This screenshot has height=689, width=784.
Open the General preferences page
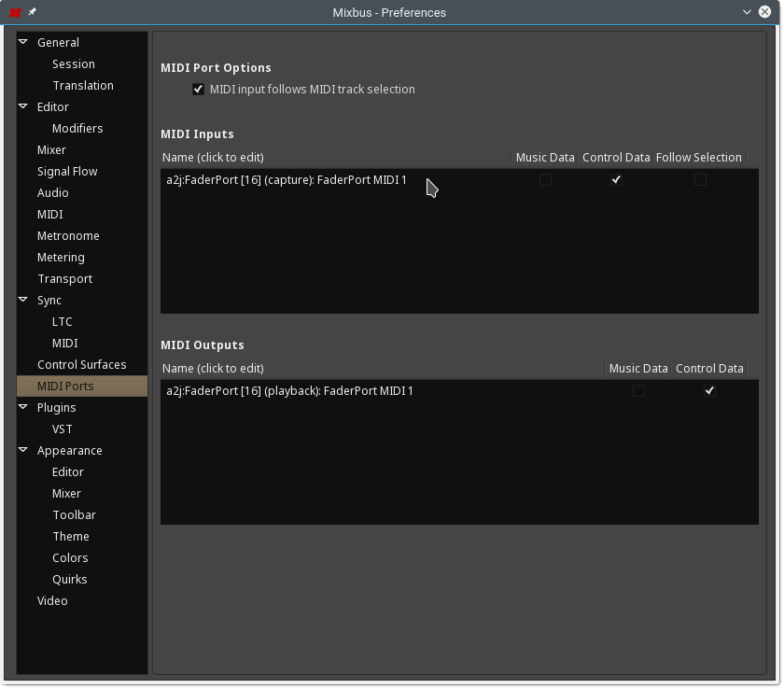coord(58,43)
